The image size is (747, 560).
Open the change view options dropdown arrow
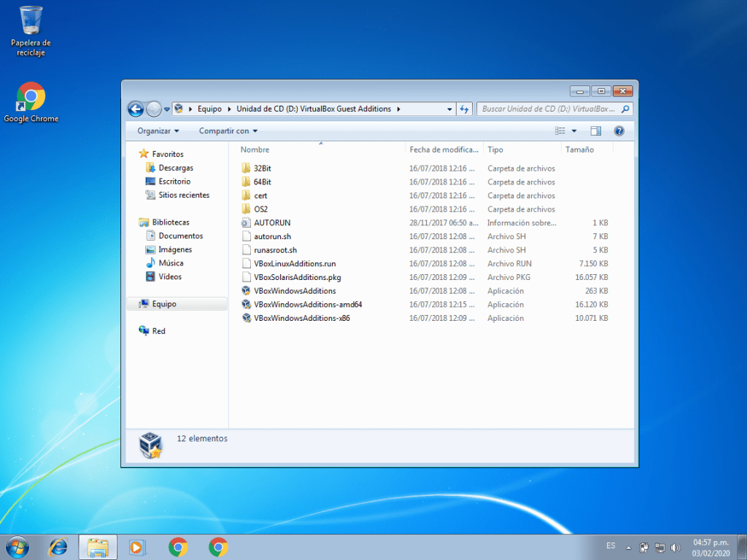[573, 131]
